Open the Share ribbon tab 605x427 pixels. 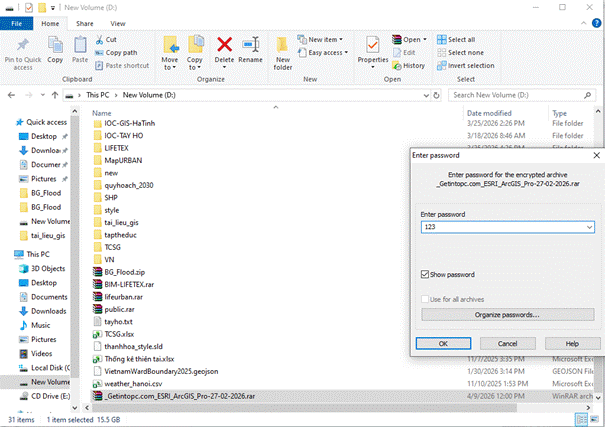pyautogui.click(x=84, y=22)
